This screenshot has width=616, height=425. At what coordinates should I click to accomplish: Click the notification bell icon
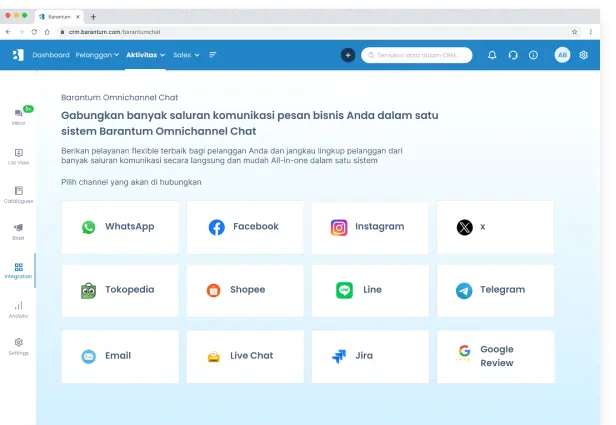(492, 55)
